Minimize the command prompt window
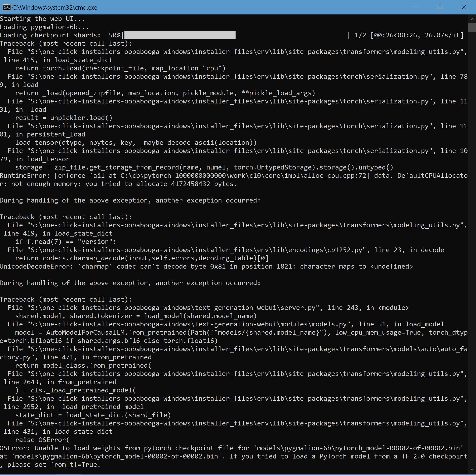The height and width of the screenshot is (475, 476). (x=416, y=7)
